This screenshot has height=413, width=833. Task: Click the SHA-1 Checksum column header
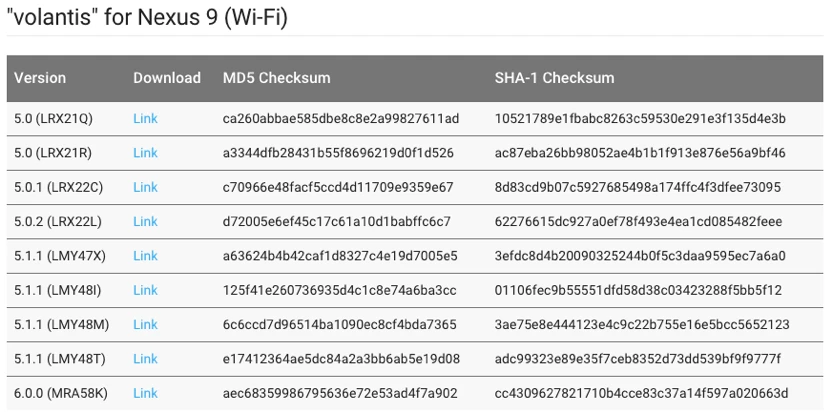point(554,78)
